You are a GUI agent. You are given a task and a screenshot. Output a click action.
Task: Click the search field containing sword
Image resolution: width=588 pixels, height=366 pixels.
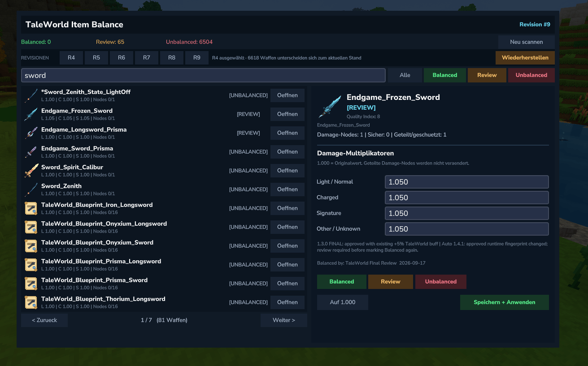pos(203,75)
